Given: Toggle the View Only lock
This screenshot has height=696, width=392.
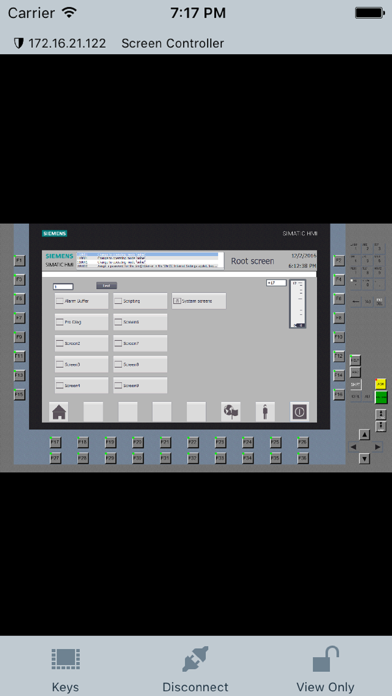Looking at the screenshot, I should click(x=325, y=659).
